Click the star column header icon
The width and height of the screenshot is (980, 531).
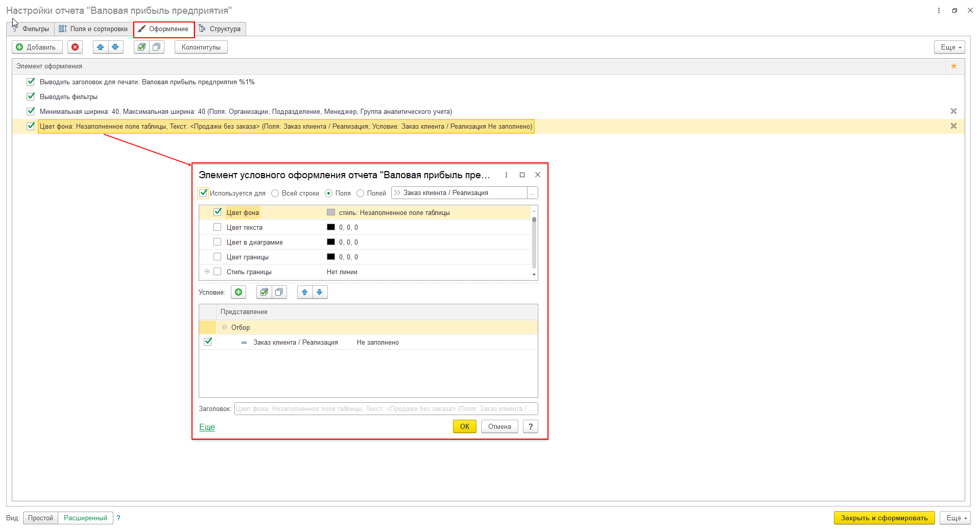(x=954, y=66)
